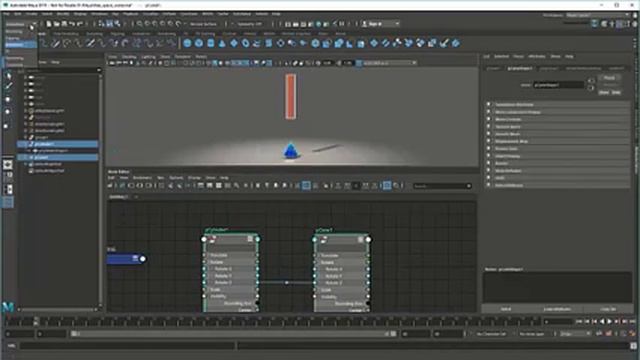Select defaultLightSet in the Outliner
Screen dimensions: 640x360
(48, 164)
